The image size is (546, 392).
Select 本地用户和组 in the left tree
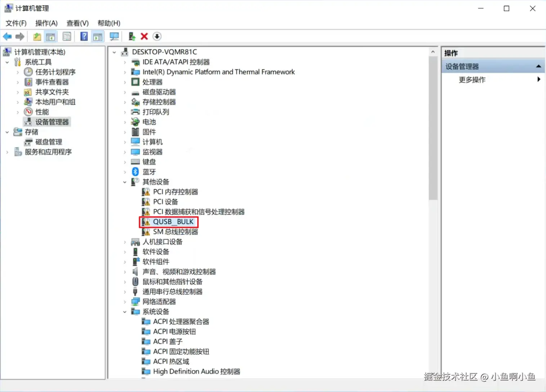pos(55,102)
